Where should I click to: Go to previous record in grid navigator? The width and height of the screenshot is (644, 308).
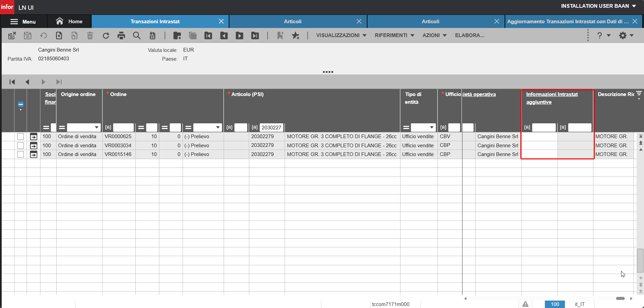tap(28, 82)
